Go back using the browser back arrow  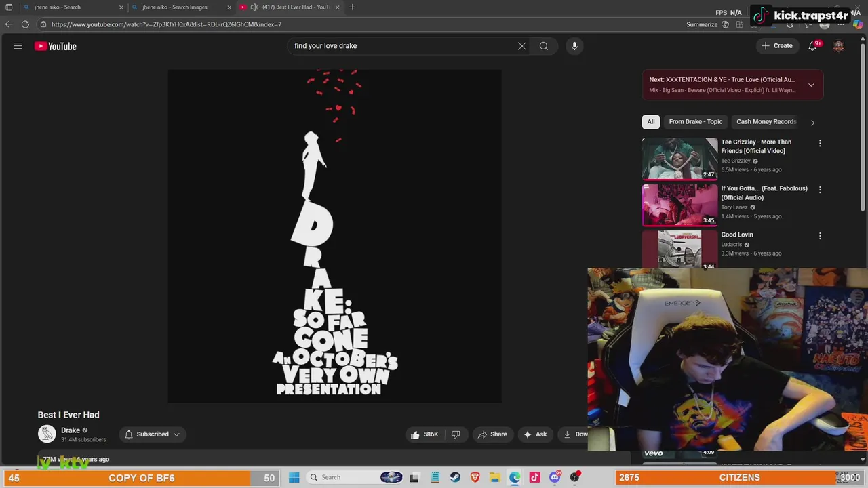click(9, 24)
